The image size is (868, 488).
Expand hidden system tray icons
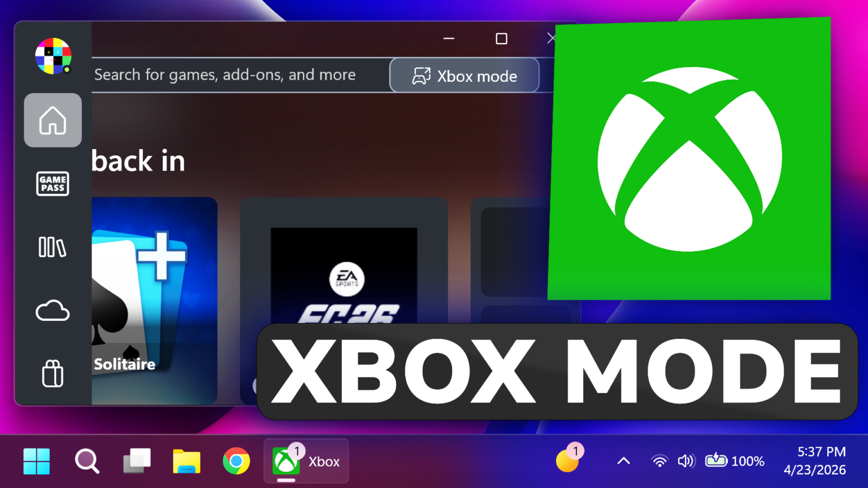pos(623,461)
